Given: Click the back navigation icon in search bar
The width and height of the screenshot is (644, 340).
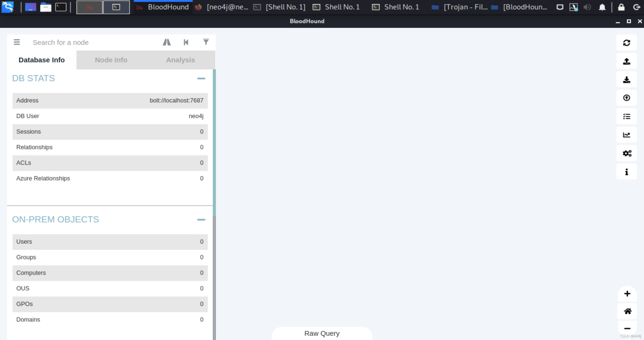Looking at the screenshot, I should tap(186, 42).
